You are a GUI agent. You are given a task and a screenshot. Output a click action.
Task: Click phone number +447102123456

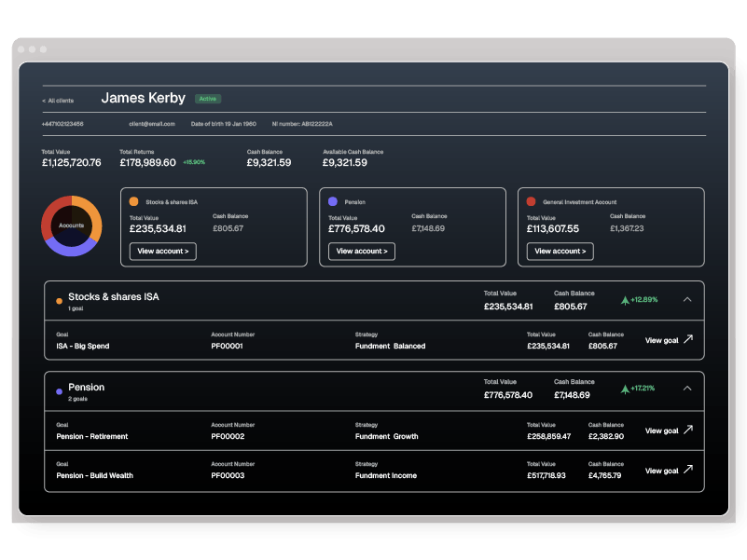[x=62, y=124]
